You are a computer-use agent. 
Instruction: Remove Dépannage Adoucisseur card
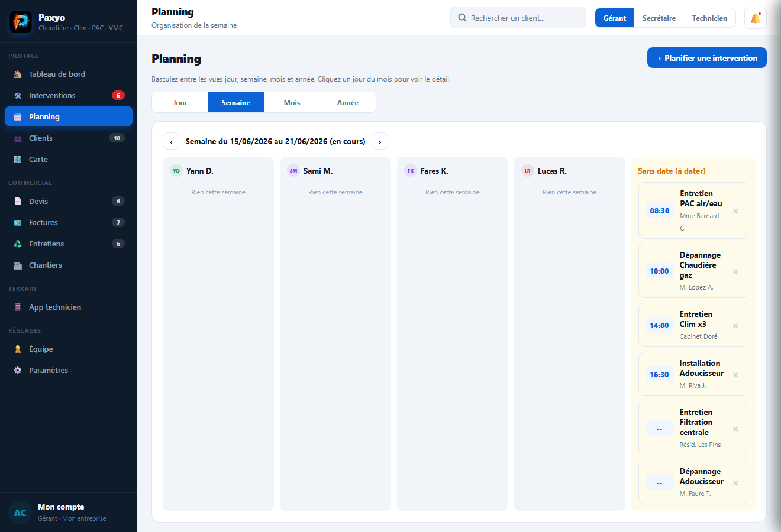[735, 483]
